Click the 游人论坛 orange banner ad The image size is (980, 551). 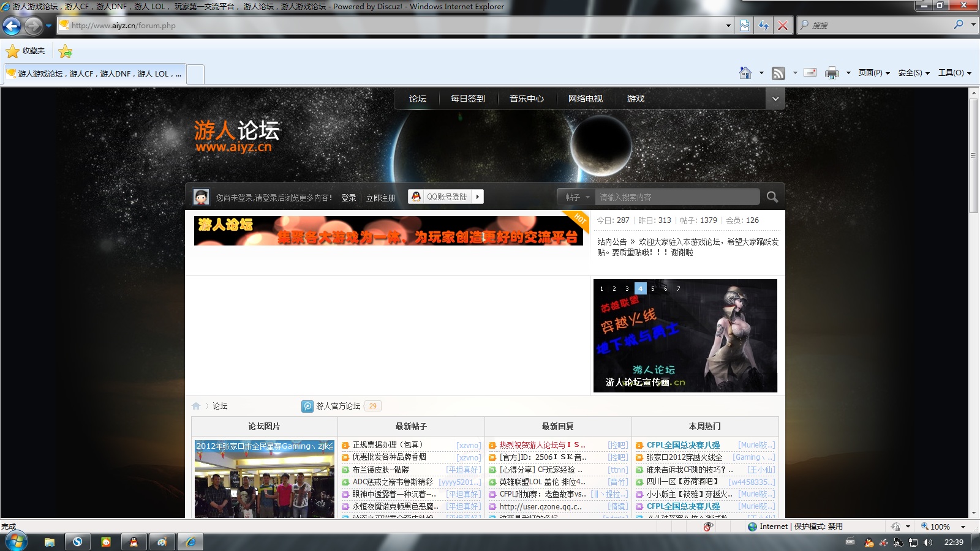tap(388, 231)
